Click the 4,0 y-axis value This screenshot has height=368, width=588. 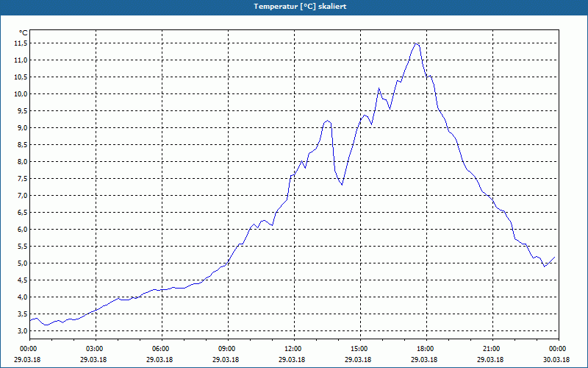pyautogui.click(x=22, y=297)
